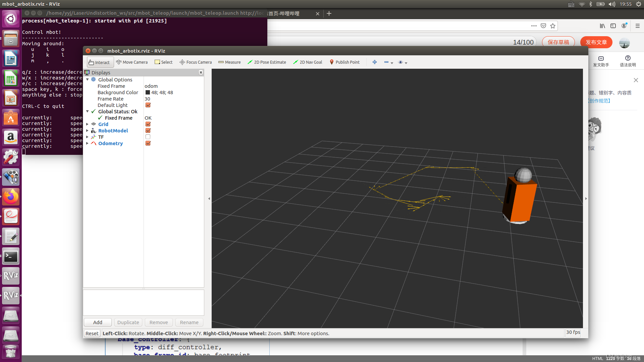Select the Interact tool
Viewport: 644px width, 362px height.
point(100,62)
